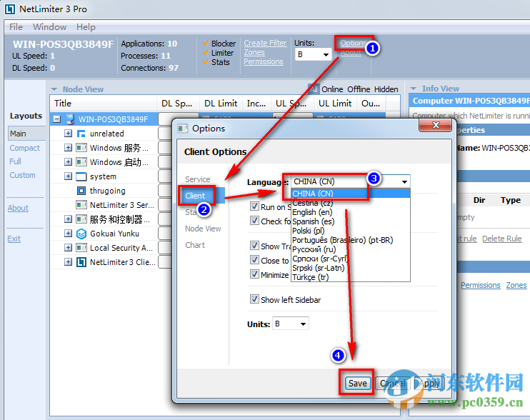Select Türkçe (tr) in language list
The height and width of the screenshot is (420, 530).
pyautogui.click(x=351, y=277)
